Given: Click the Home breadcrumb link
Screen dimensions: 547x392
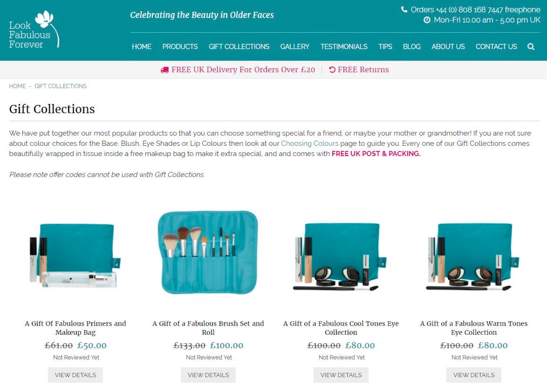Looking at the screenshot, I should 17,86.
